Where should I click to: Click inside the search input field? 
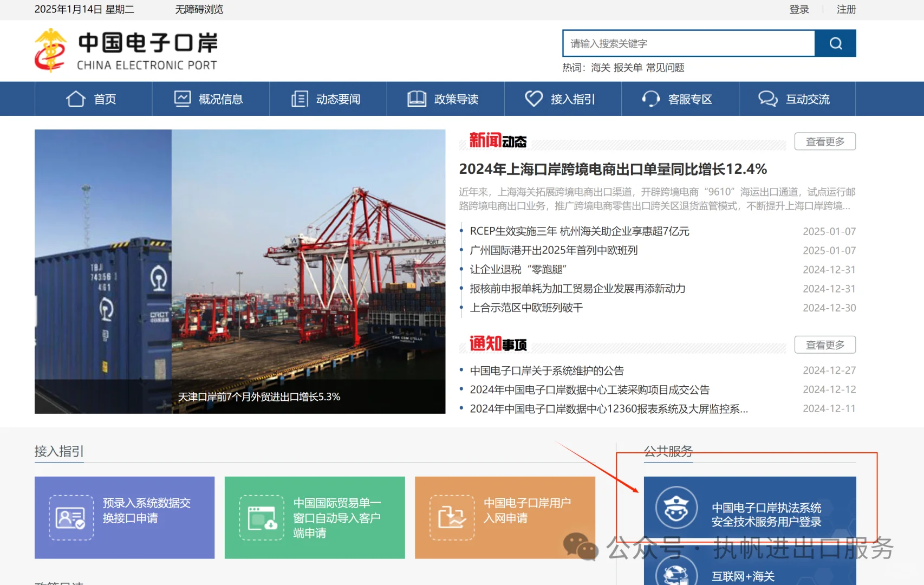point(688,43)
